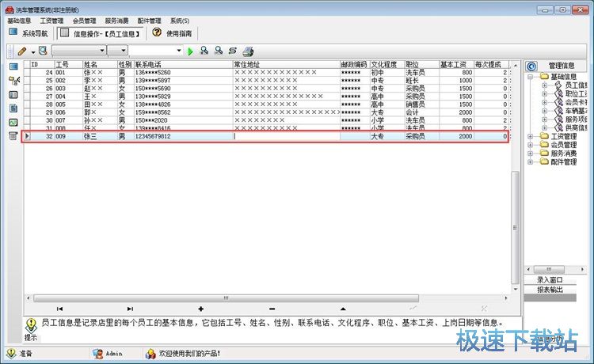Click the tree-structure icon in the left sidebar
This screenshot has width=594, height=364.
point(14,81)
